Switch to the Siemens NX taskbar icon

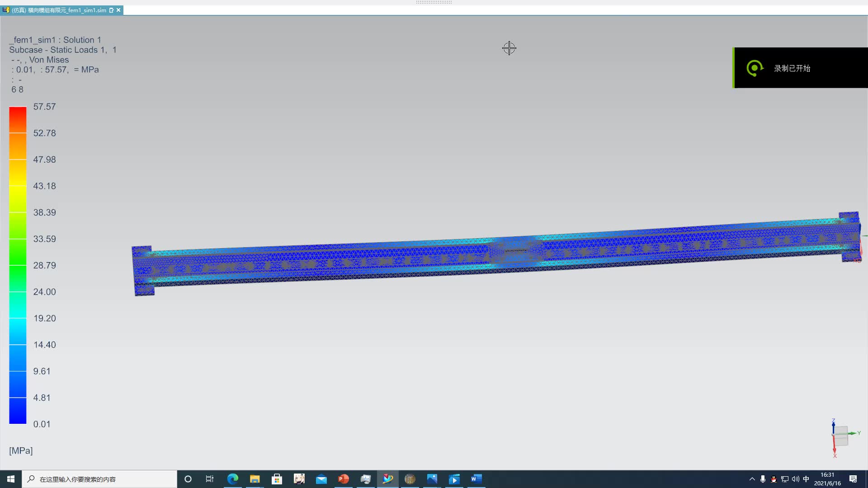[388, 479]
